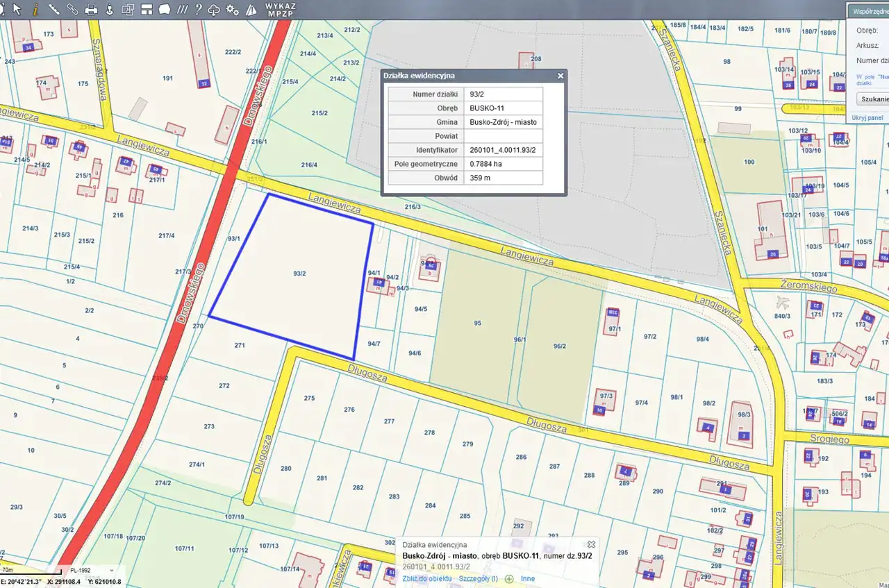Expand the Inne options in popup
Viewport: 889px width, 588px height.
[x=528, y=578]
